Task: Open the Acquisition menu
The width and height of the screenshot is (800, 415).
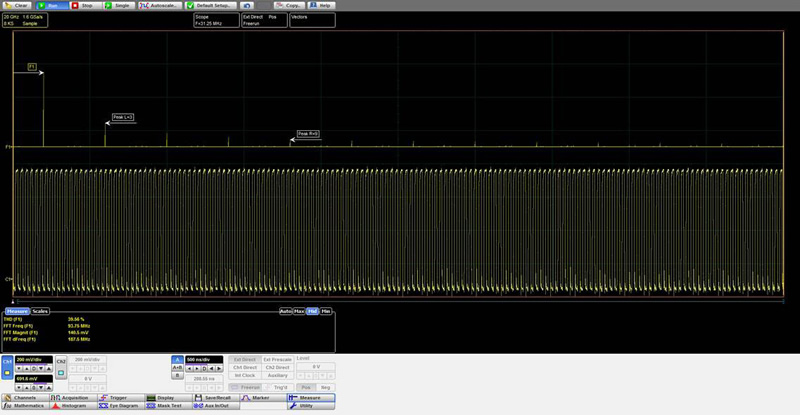Action: click(x=72, y=398)
